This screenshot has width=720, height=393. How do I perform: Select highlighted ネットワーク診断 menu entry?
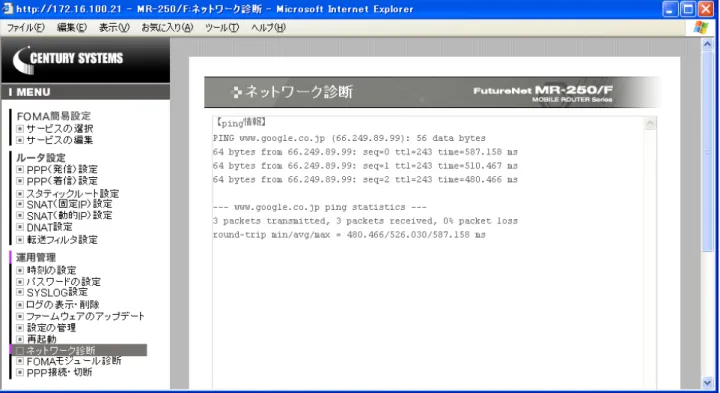tap(79, 350)
